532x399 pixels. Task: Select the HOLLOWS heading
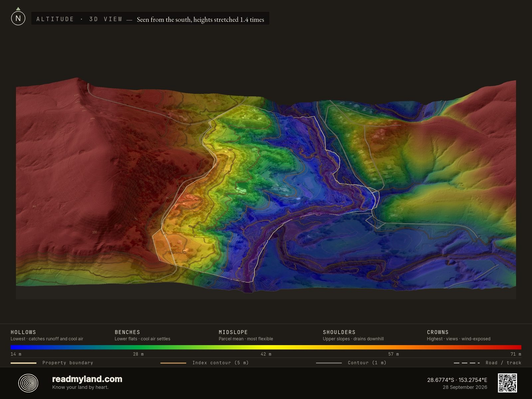click(23, 332)
